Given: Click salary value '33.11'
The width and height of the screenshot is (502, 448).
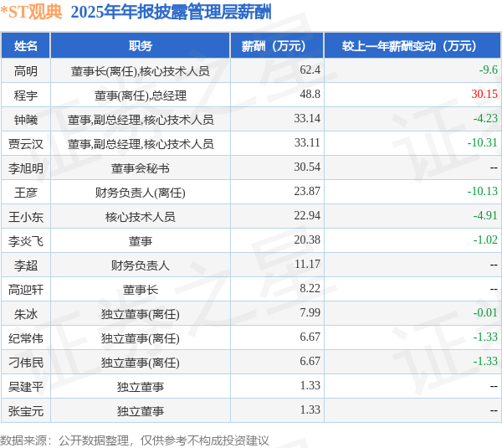Looking at the screenshot, I should pyautogui.click(x=307, y=142).
